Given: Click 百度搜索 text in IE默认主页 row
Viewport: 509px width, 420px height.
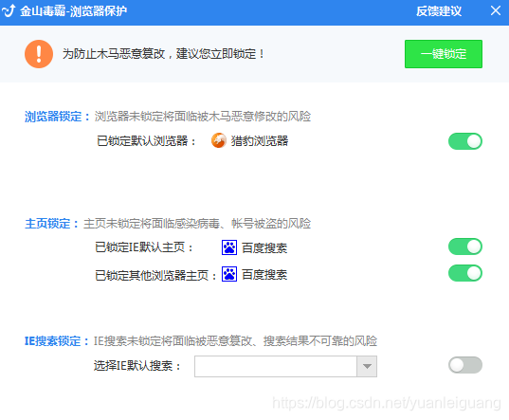Looking at the screenshot, I should click(x=264, y=248).
